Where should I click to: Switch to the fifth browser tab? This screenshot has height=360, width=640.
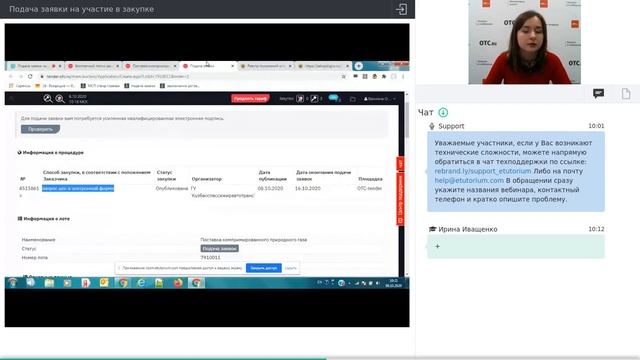[x=266, y=66]
